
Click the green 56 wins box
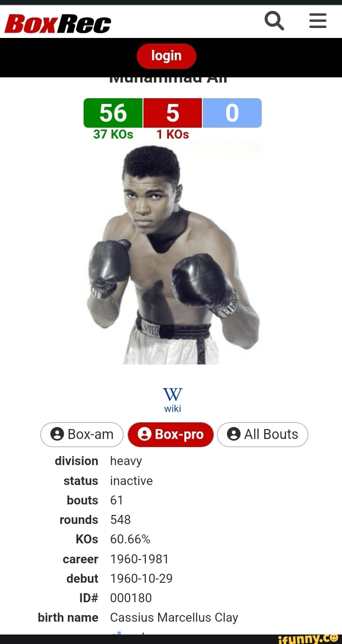pyautogui.click(x=113, y=113)
